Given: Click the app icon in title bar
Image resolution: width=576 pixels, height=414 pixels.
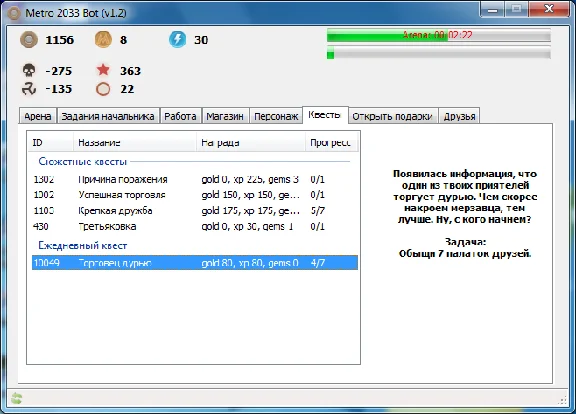Looking at the screenshot, I should tap(14, 13).
